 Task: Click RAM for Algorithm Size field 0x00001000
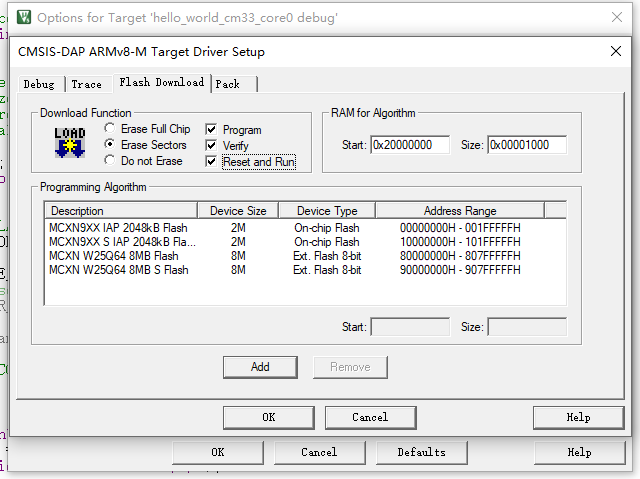[x=527, y=145]
